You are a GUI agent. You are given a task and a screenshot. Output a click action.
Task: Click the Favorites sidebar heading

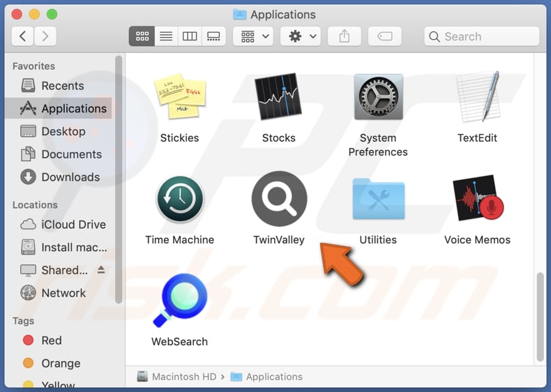point(33,66)
